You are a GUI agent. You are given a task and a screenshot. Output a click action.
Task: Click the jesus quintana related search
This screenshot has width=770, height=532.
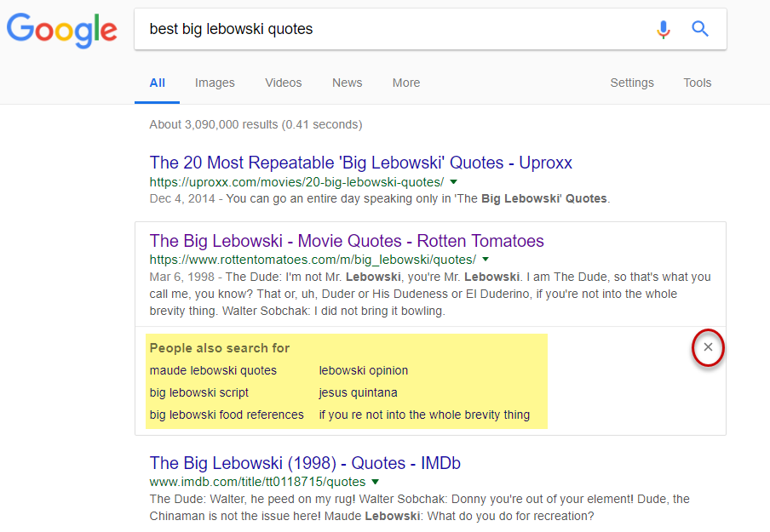(x=358, y=392)
